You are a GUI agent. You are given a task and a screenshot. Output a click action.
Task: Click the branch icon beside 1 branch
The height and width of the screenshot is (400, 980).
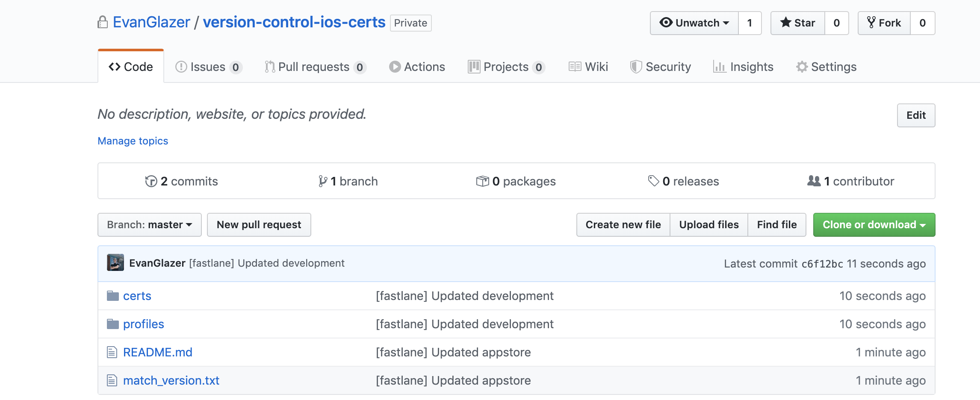point(323,181)
